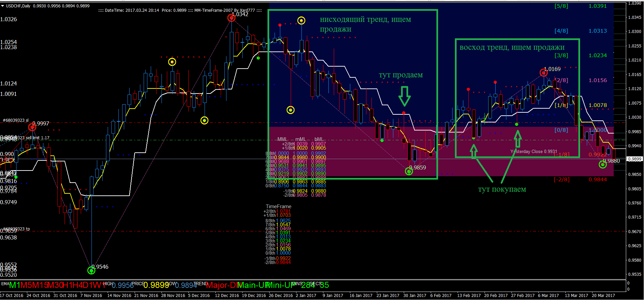Click the Mini-UP trend status
644x300 pixels.
281,285
